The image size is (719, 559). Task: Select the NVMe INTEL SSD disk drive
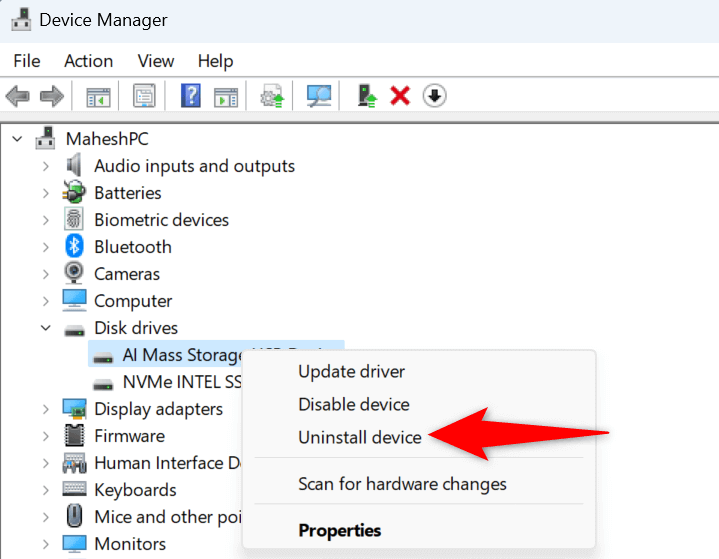click(180, 382)
